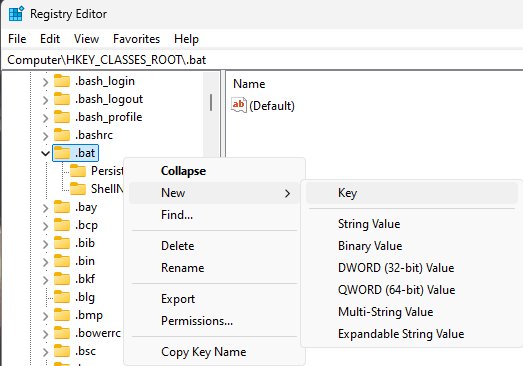Click the .bib folder icon
The width and height of the screenshot is (523, 366).
click(62, 243)
